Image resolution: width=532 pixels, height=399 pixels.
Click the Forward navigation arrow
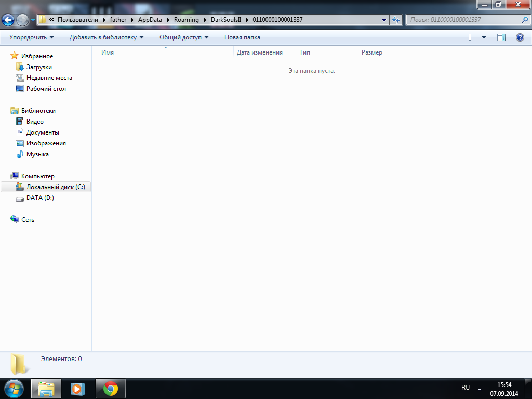click(x=23, y=20)
